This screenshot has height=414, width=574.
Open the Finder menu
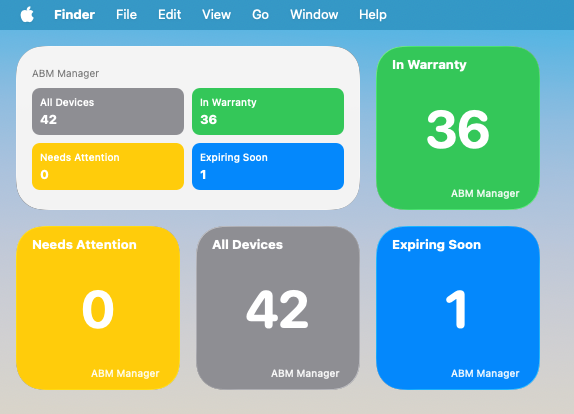74,15
